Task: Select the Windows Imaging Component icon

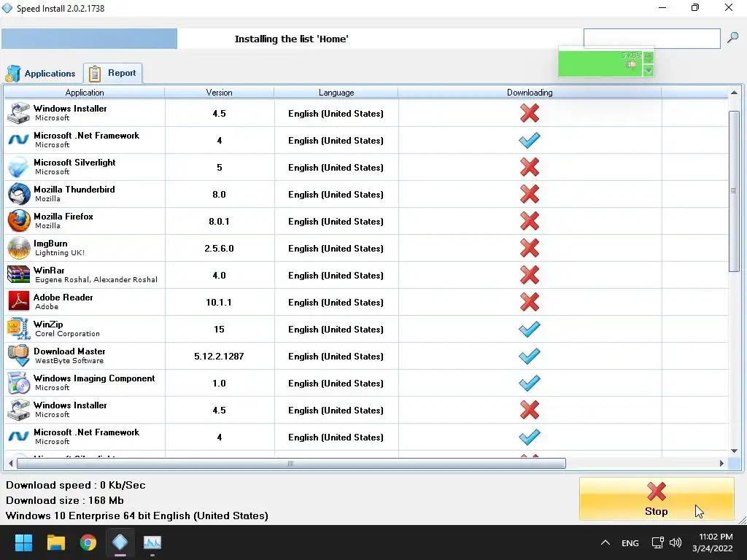Action: tap(19, 383)
